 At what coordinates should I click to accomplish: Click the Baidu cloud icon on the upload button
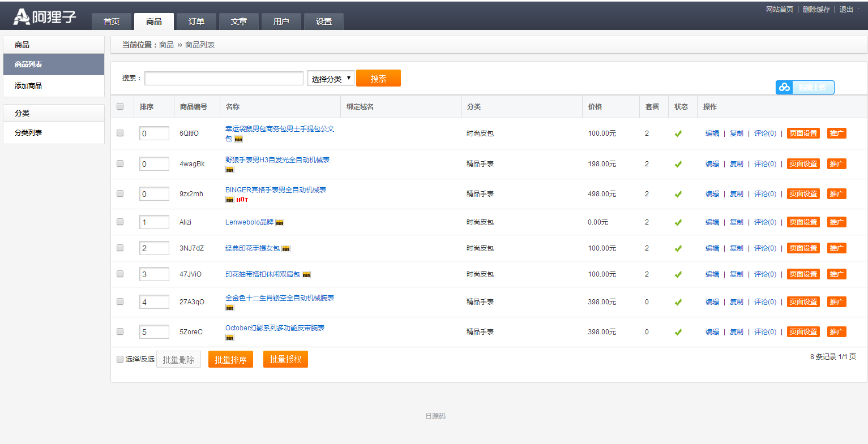tap(785, 87)
